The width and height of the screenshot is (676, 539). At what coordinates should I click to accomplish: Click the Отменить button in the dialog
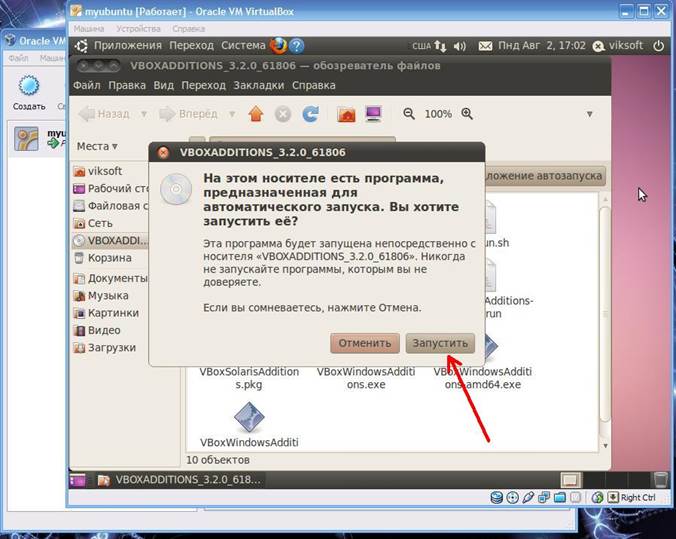[x=365, y=343]
